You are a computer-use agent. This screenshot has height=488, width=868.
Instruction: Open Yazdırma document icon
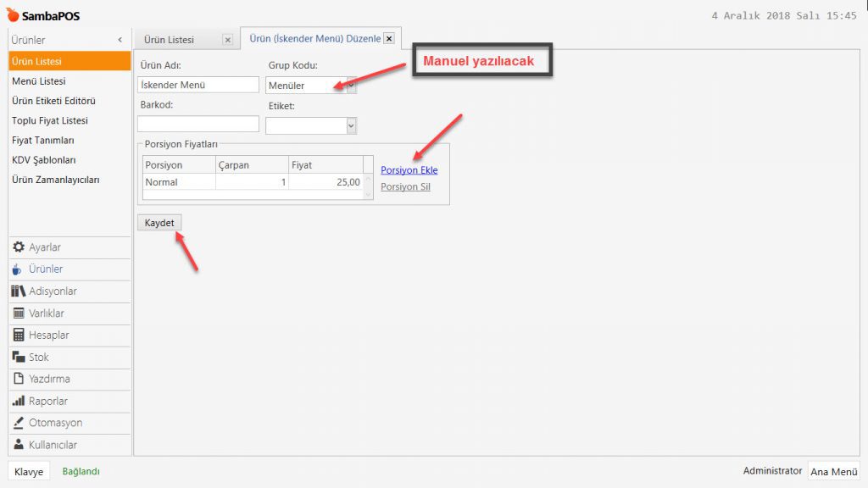(19, 379)
